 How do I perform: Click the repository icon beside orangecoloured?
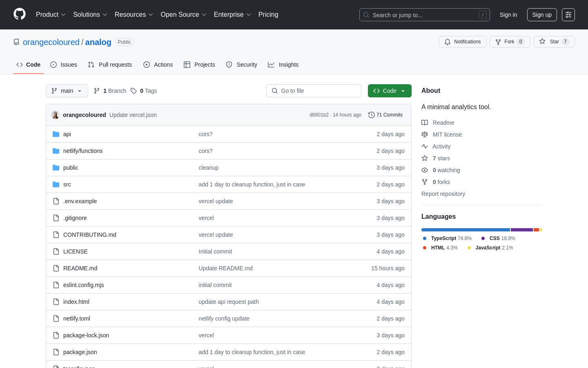coord(16,42)
